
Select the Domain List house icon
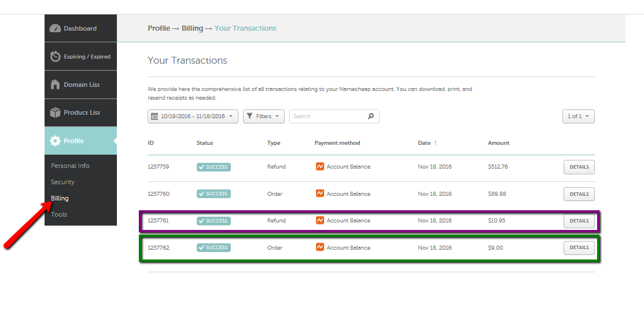point(55,85)
